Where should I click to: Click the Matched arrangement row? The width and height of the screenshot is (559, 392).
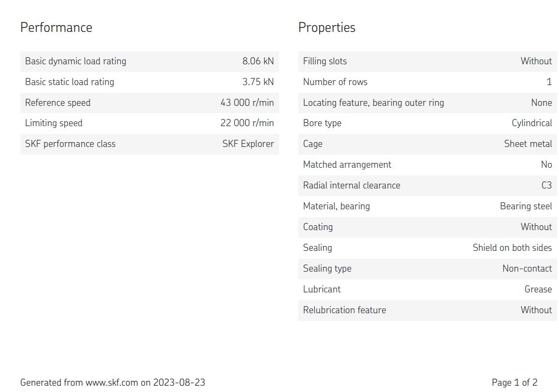coord(427,165)
